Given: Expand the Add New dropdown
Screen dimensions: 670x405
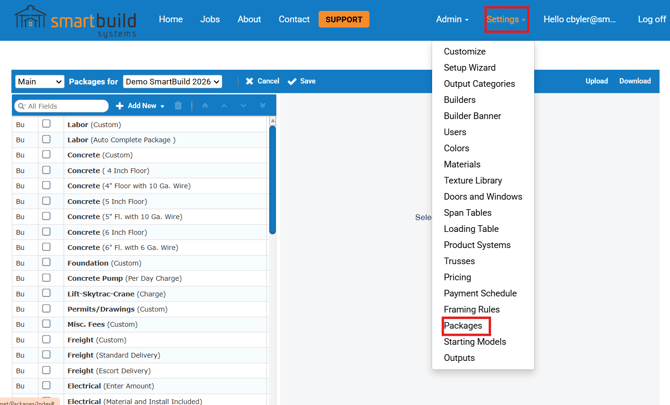Looking at the screenshot, I should point(140,106).
